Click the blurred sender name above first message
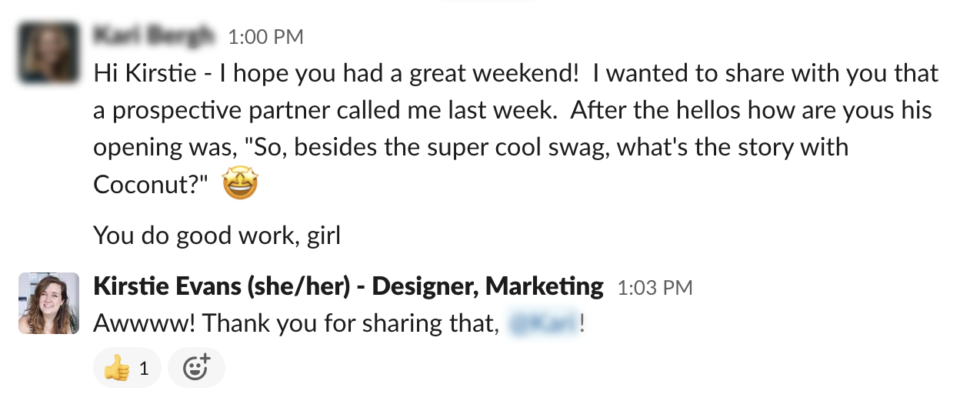 154,35
